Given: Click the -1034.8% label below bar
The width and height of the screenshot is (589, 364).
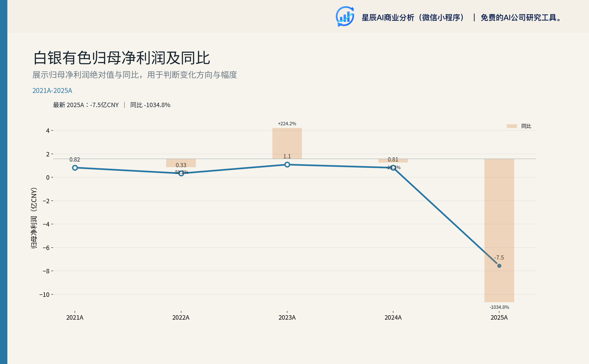Looking at the screenshot, I should point(499,307).
